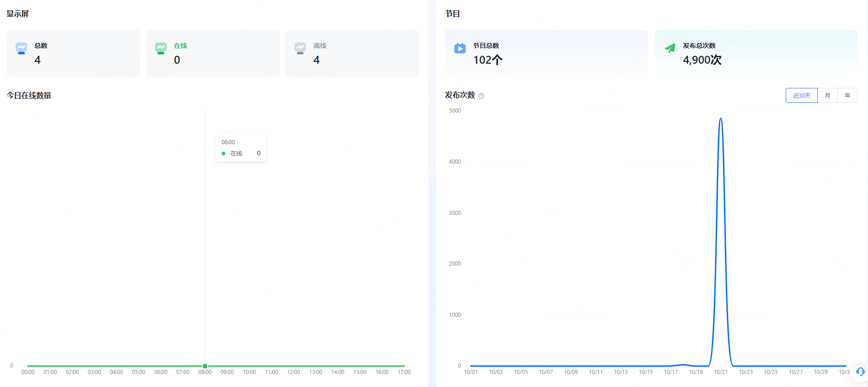868x387 pixels.
Task: Open the 在线 online displays card
Action: pos(212,53)
